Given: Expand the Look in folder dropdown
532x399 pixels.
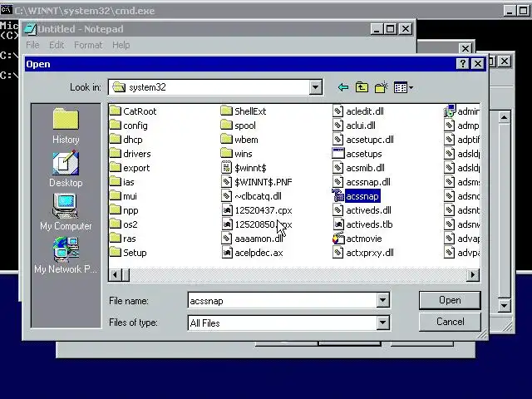Looking at the screenshot, I should tap(315, 87).
